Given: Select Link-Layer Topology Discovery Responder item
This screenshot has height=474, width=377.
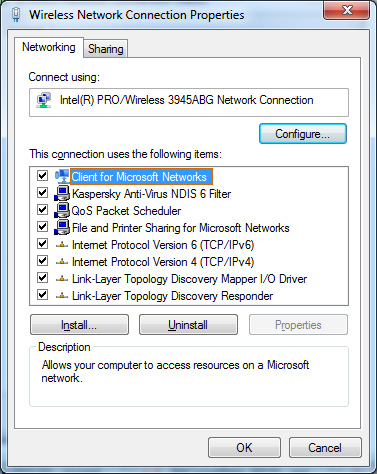Looking at the screenshot, I should pyautogui.click(x=172, y=296).
